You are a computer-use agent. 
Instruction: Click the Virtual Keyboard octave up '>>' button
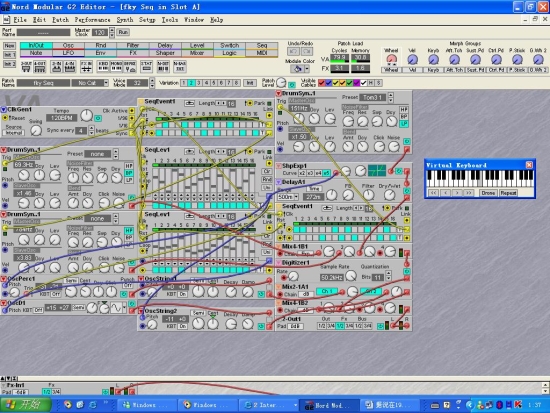pos(469,193)
